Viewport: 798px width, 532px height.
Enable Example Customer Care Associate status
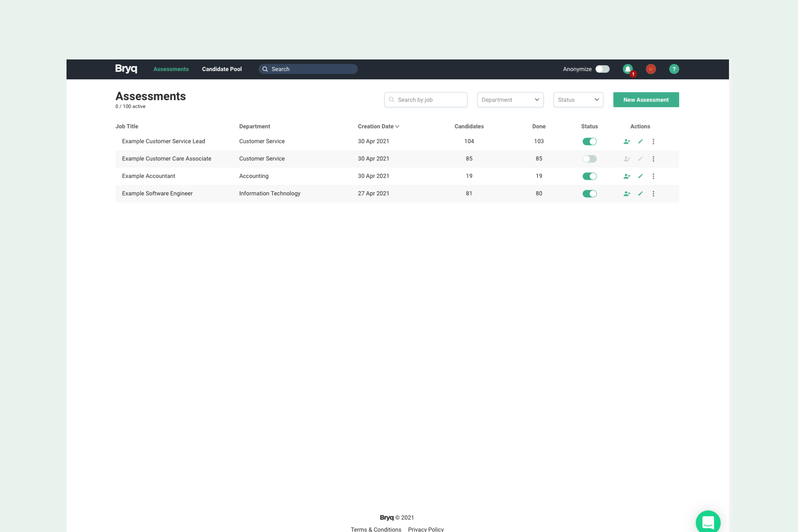click(589, 159)
